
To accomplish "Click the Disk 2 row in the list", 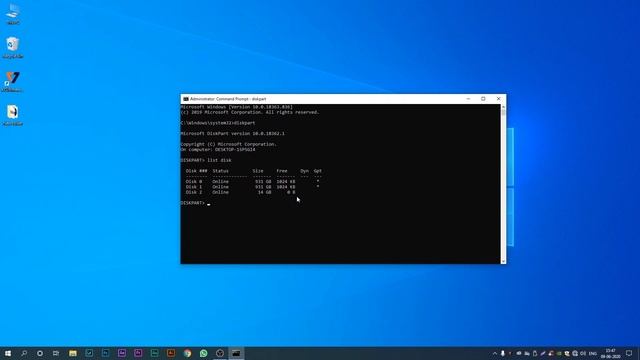I will (240, 192).
